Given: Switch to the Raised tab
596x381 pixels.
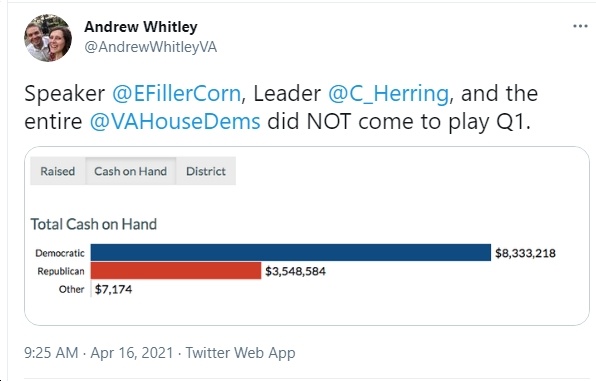Looking at the screenshot, I should (x=58, y=171).
